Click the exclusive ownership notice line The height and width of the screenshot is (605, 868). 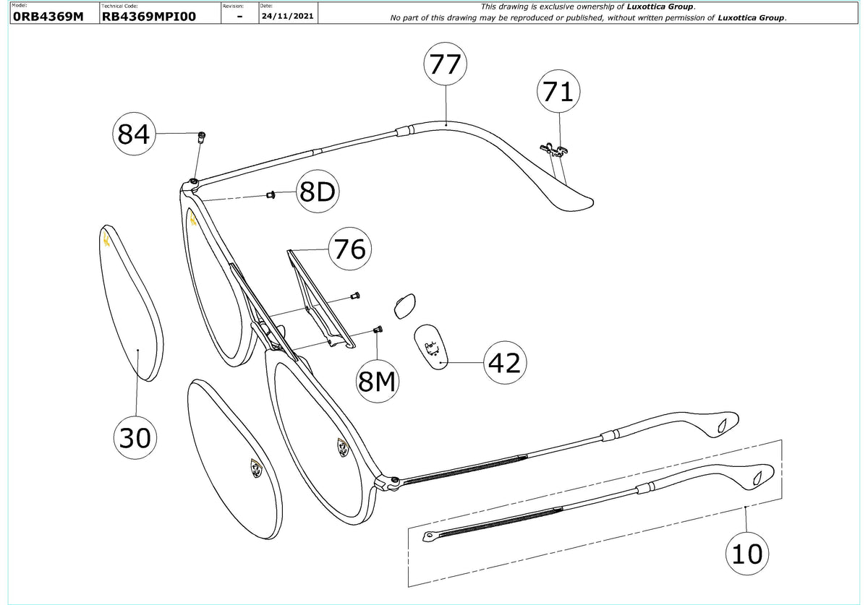[588, 7]
